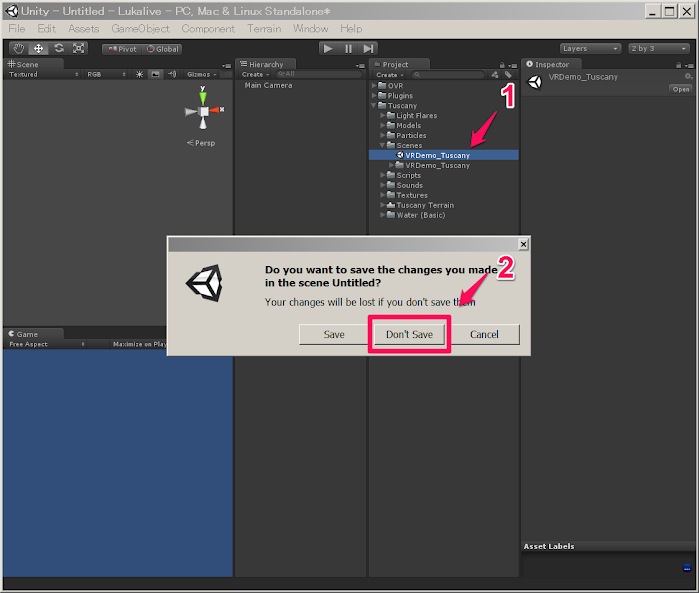Click the Hierarchy search field
The width and height of the screenshot is (699, 593).
[319, 74]
